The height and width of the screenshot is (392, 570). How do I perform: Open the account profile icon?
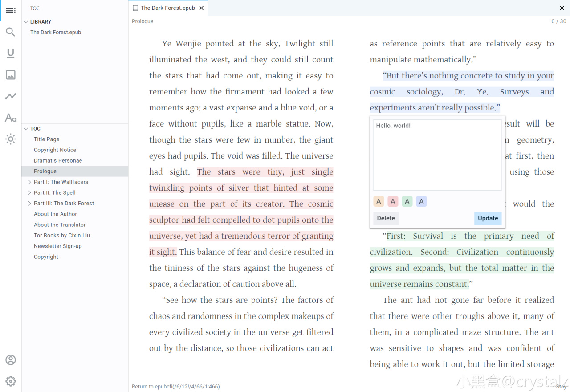11,360
